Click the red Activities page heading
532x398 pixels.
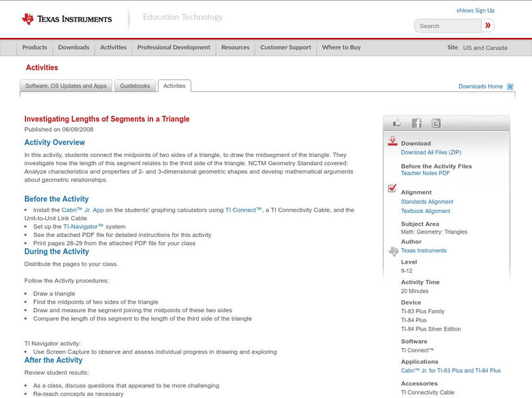coord(42,68)
